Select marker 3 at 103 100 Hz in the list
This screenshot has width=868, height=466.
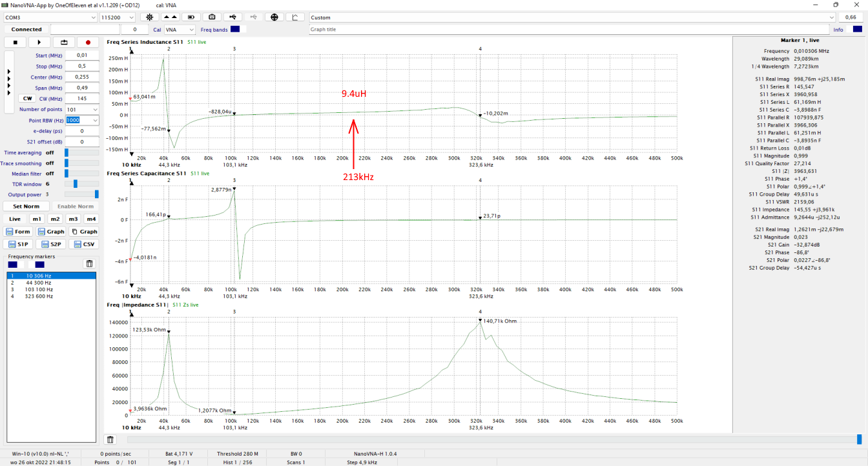[x=51, y=289]
